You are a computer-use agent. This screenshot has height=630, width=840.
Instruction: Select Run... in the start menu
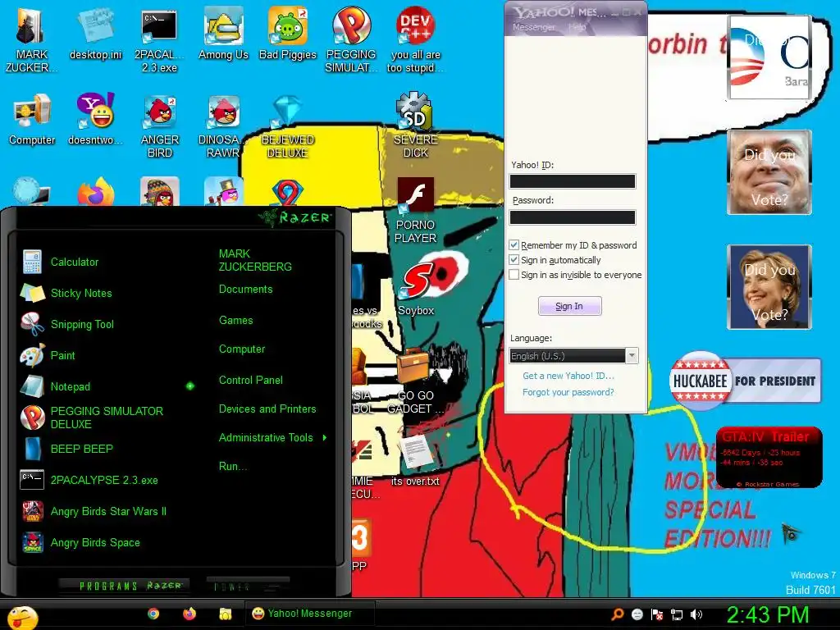[x=233, y=466]
